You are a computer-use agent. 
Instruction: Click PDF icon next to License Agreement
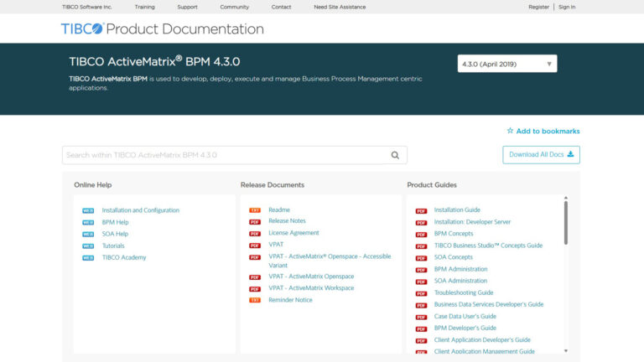click(255, 234)
